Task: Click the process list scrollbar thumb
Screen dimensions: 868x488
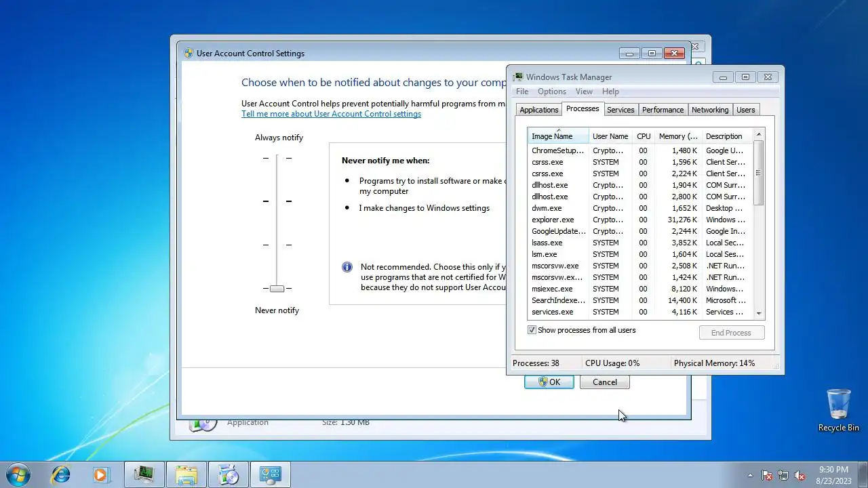Action: point(759,172)
